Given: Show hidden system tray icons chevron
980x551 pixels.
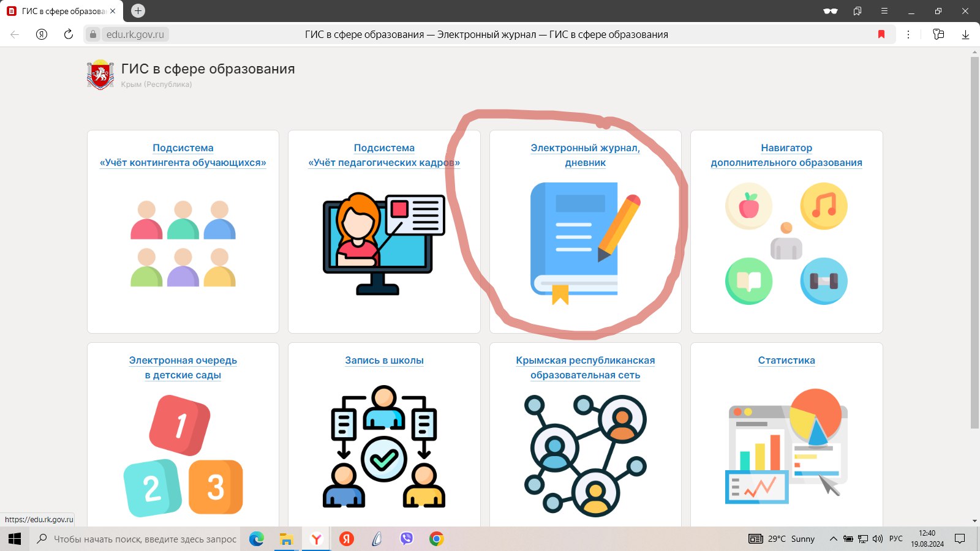Looking at the screenshot, I should point(833,539).
